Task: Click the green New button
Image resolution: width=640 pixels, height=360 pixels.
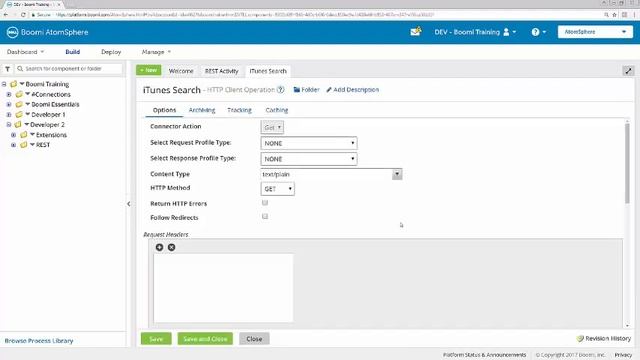Action: coord(149,70)
